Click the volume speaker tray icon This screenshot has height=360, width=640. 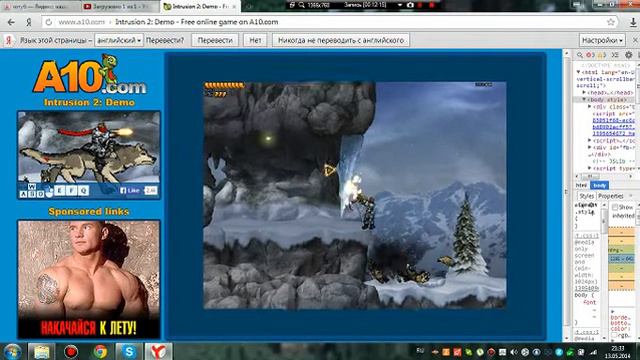click(x=514, y=352)
